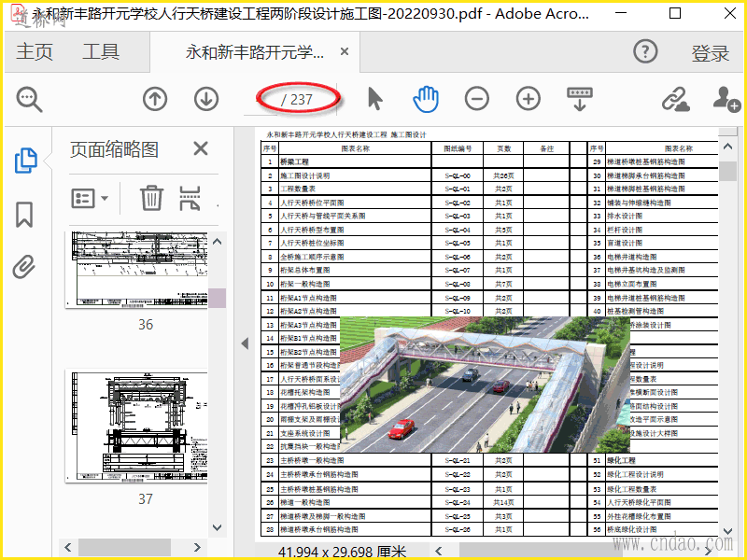The height and width of the screenshot is (560, 747).
Task: Open the bookmarks panel
Action: pyautogui.click(x=24, y=215)
